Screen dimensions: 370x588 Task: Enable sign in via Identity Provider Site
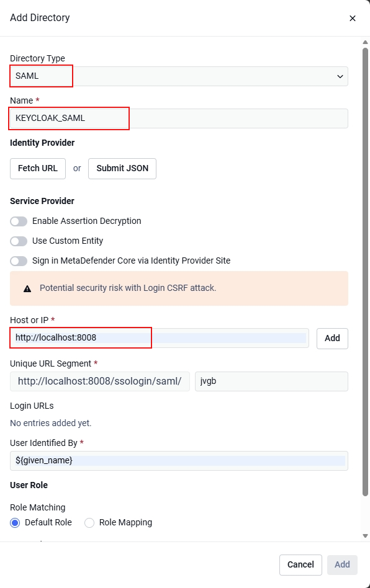tap(19, 261)
